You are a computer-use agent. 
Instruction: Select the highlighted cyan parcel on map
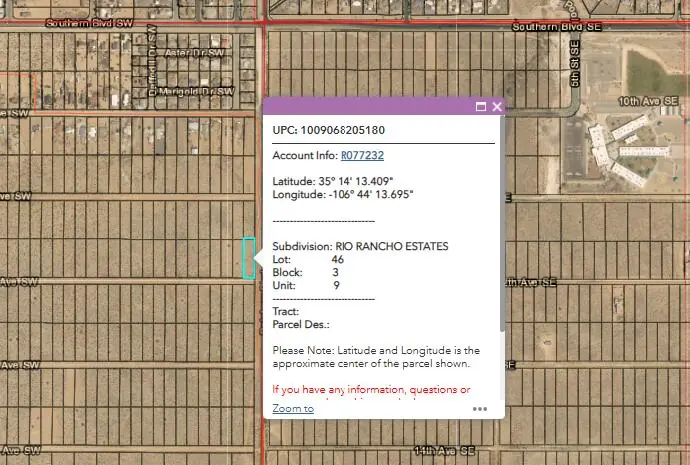(x=249, y=258)
